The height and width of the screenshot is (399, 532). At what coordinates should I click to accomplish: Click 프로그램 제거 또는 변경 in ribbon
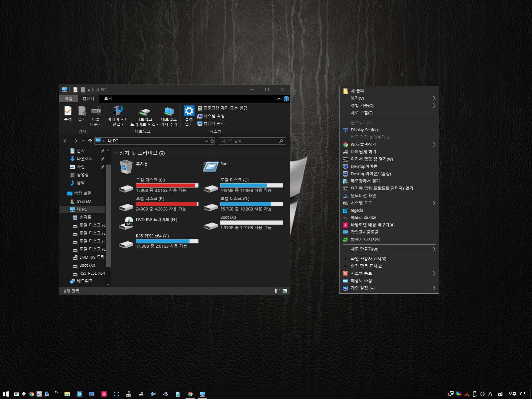222,108
